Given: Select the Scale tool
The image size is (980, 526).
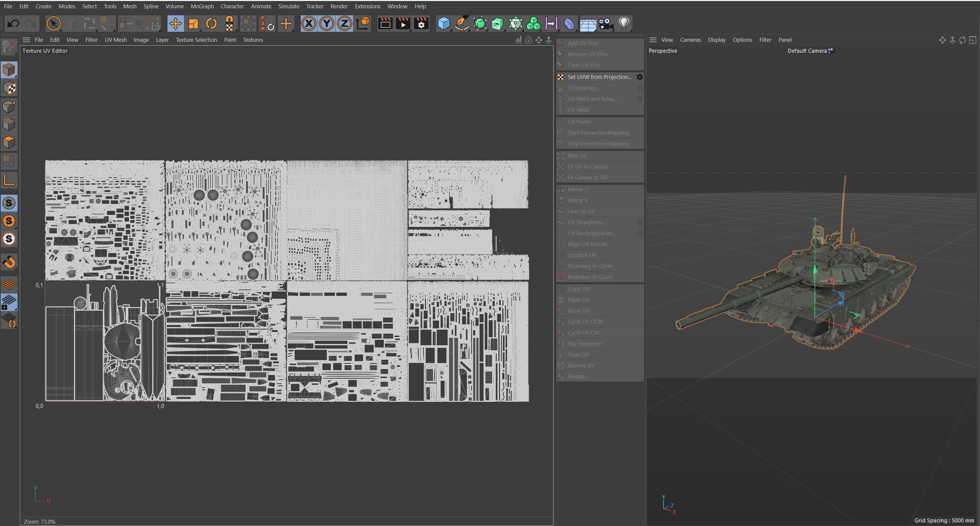Looking at the screenshot, I should pos(193,24).
